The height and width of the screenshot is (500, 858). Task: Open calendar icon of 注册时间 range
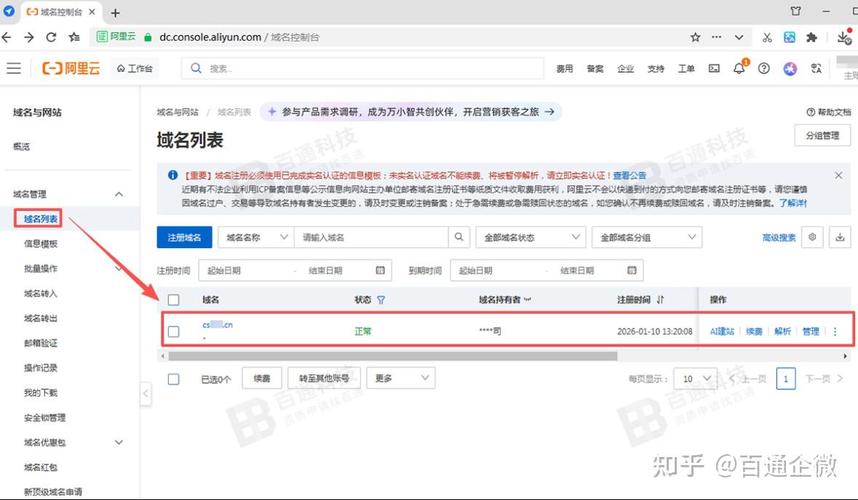[x=380, y=270]
